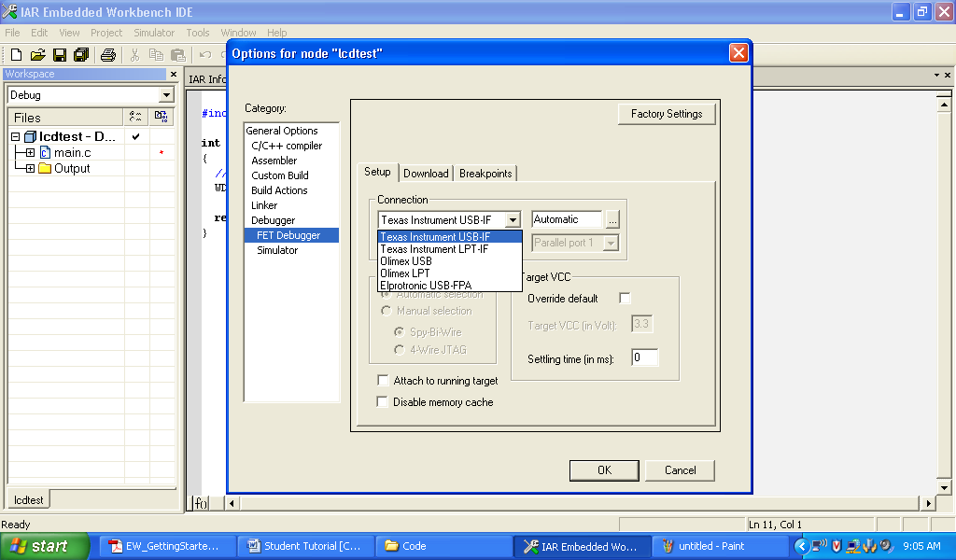Choose Olimex LPT from connection list
This screenshot has width=956, height=560.
pyautogui.click(x=450, y=273)
